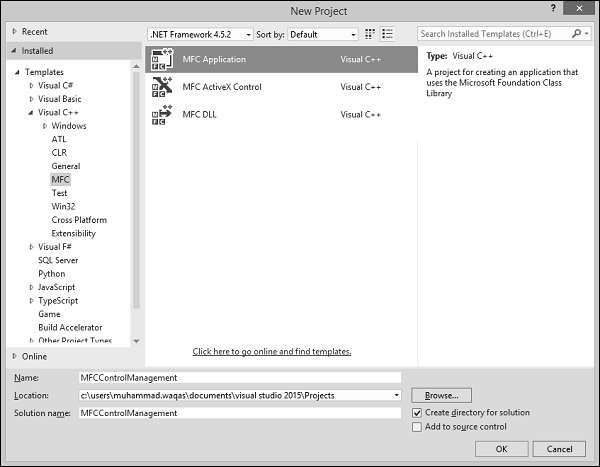Select the SQL Server category
The height and width of the screenshot is (467, 600).
pos(58,260)
